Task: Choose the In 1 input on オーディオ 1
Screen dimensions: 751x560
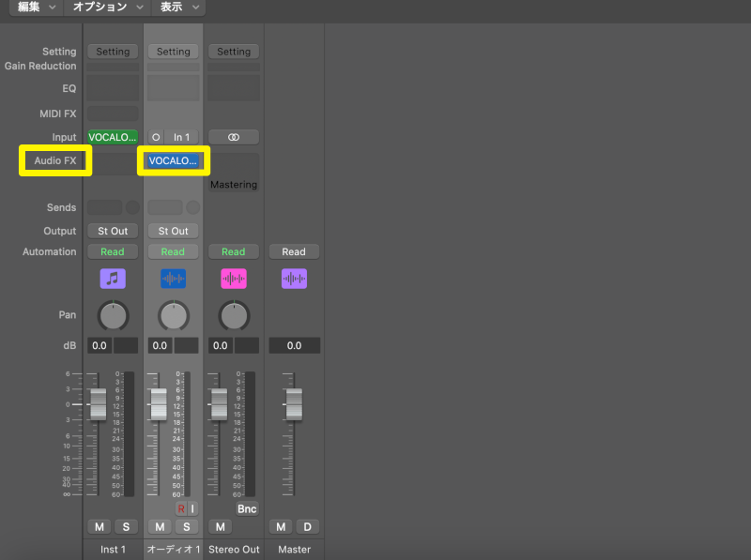Action: pos(181,137)
